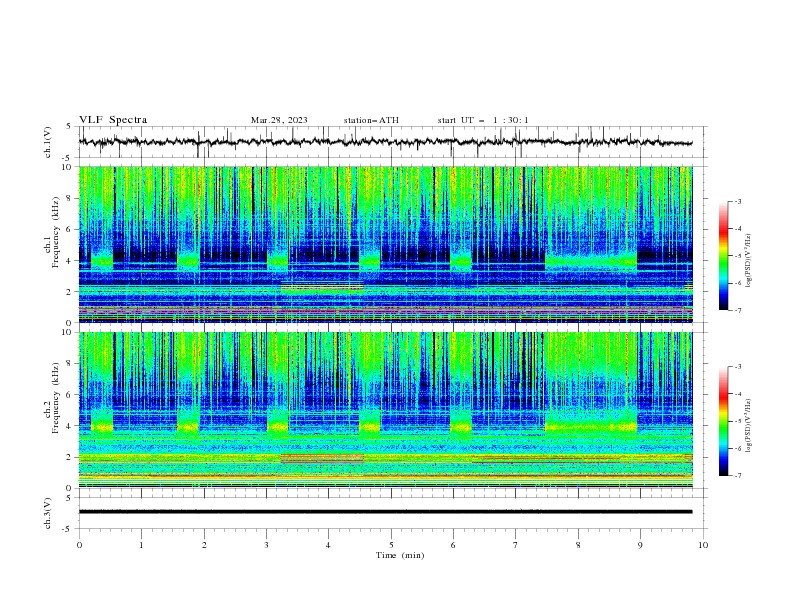Click the ch.2 spectrogram color bar
Viewport: 792px width, 612px height.
[723, 421]
